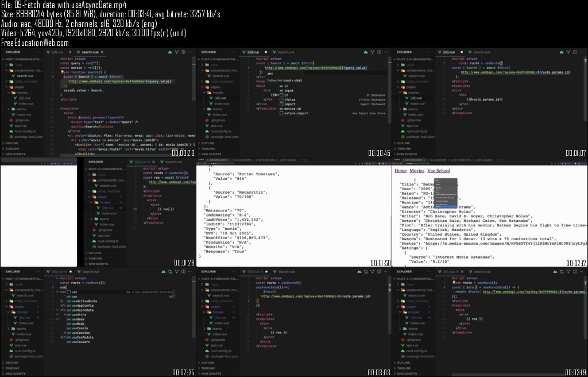Click the lightbulb icon in the 00:00:29 frame
Image resolution: width=588 pixels, height=377 pixels.
click(x=63, y=72)
